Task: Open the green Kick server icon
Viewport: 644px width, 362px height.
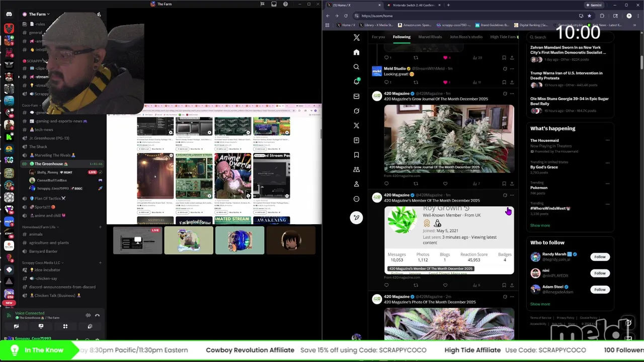Action: tap(9, 136)
